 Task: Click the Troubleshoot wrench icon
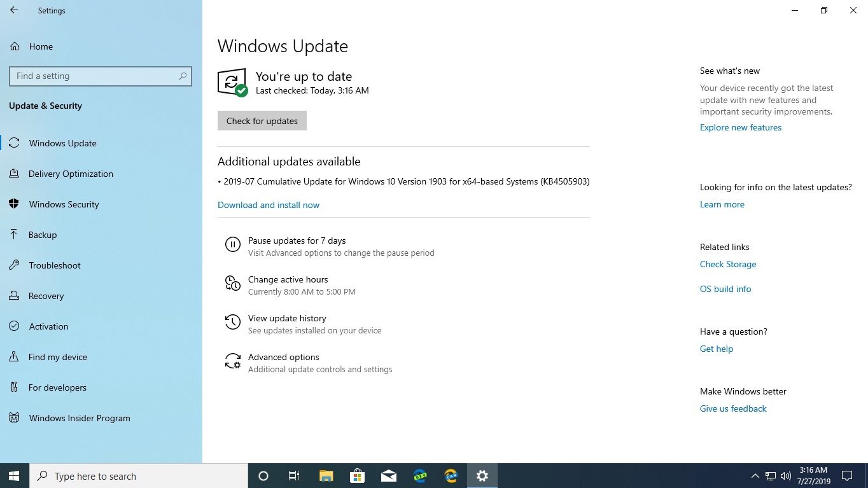tap(14, 265)
